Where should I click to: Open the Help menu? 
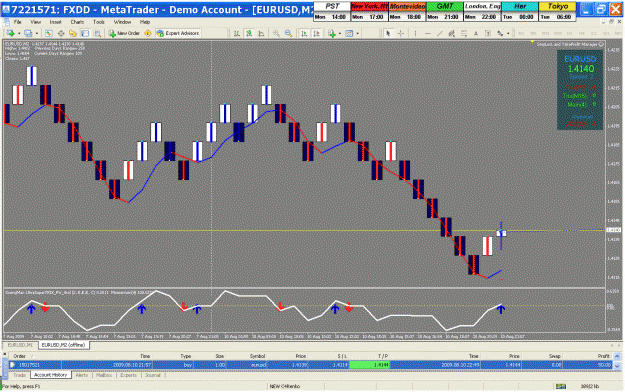click(145, 22)
